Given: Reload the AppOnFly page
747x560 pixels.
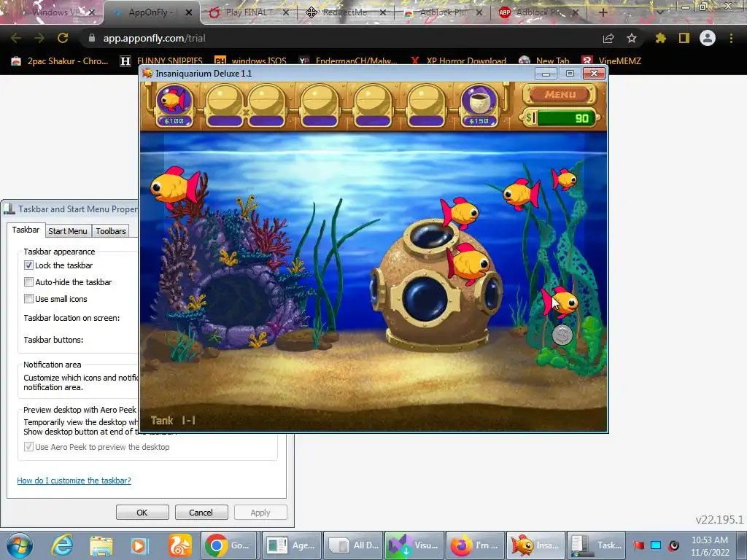Looking at the screenshot, I should coord(63,38).
